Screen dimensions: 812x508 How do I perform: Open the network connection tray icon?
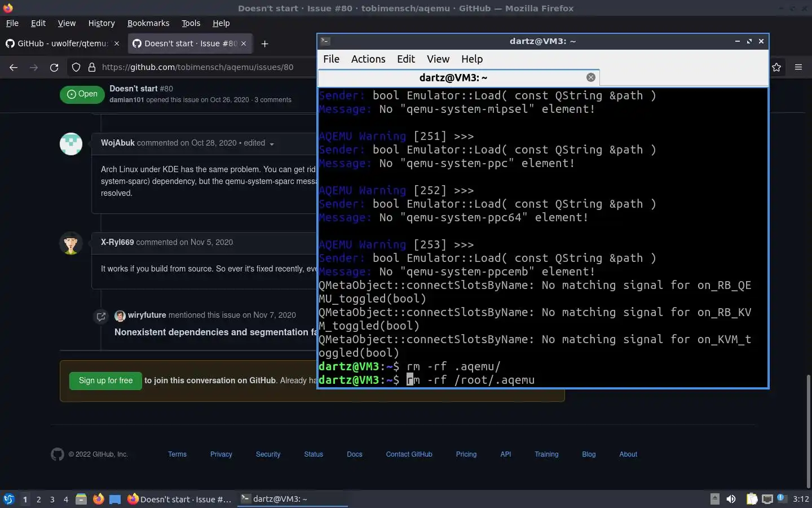pyautogui.click(x=767, y=499)
